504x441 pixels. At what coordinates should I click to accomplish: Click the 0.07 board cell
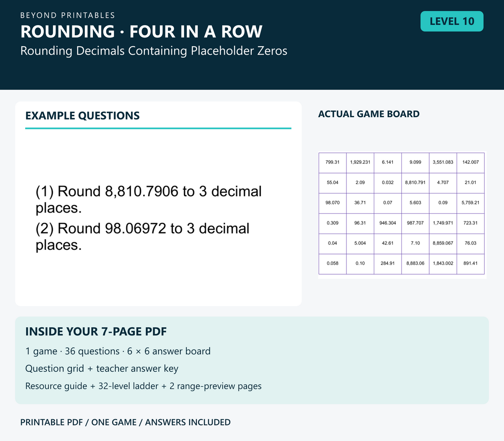388,203
